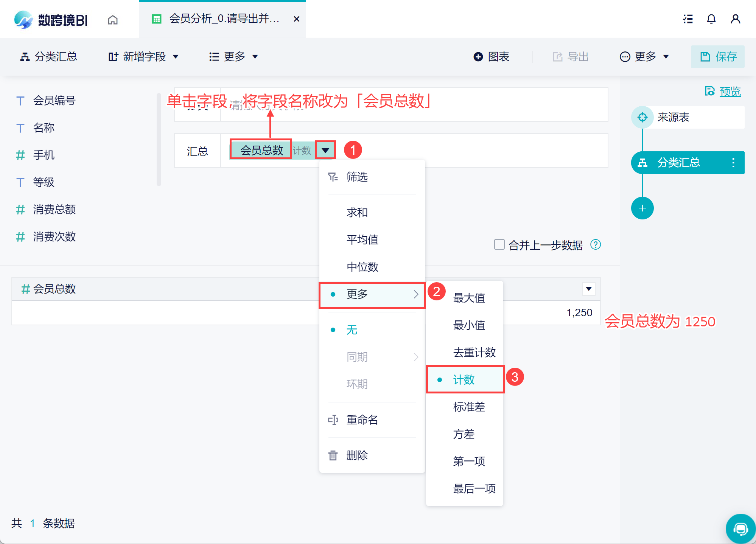Viewport: 756px width, 544px height.
Task: Select the 名称 field
Action: [35, 128]
